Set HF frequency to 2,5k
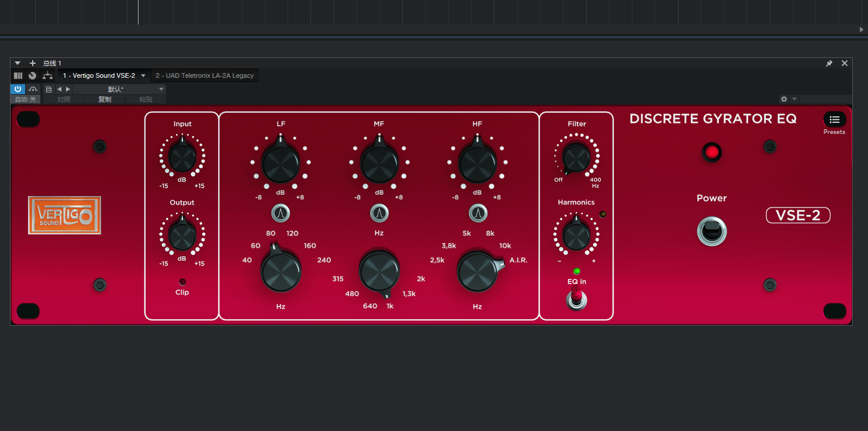The height and width of the screenshot is (431, 868). 437,260
